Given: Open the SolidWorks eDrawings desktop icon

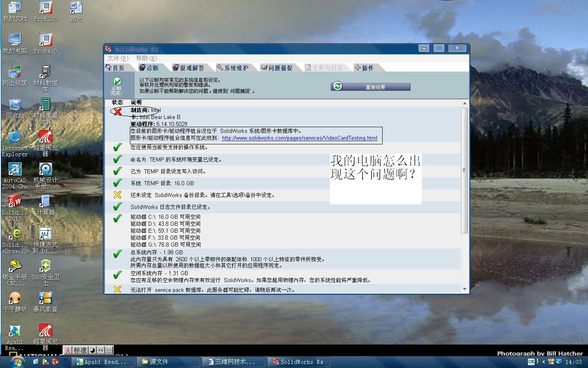Looking at the screenshot, I should click(15, 240).
